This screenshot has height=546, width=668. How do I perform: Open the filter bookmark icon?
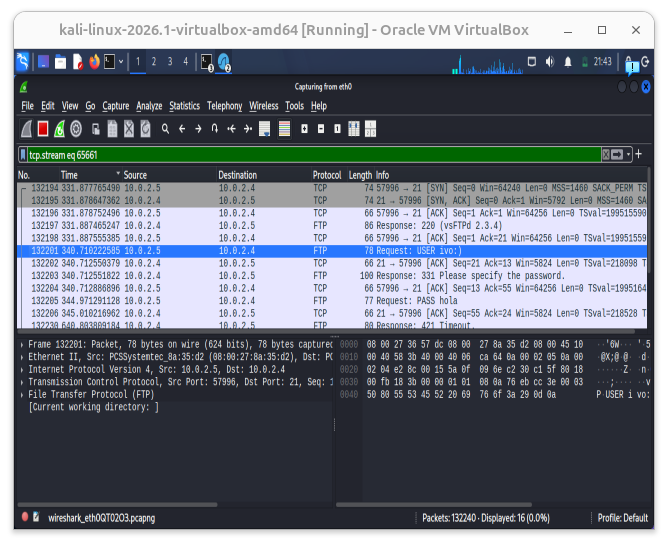[x=23, y=155]
